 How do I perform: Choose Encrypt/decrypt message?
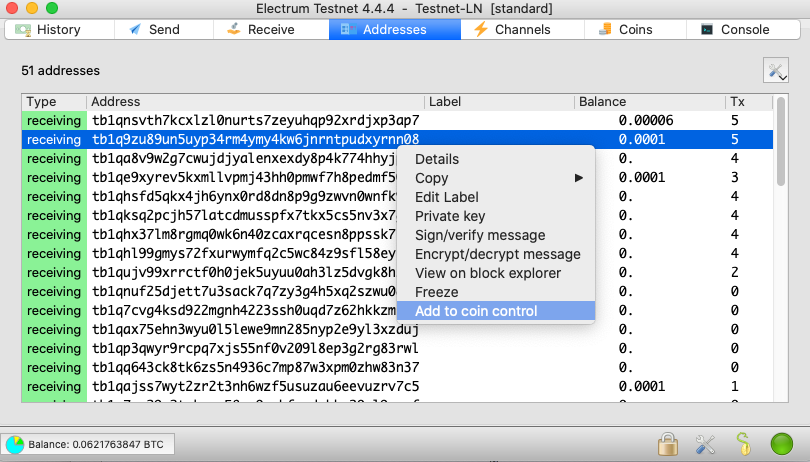(x=496, y=254)
